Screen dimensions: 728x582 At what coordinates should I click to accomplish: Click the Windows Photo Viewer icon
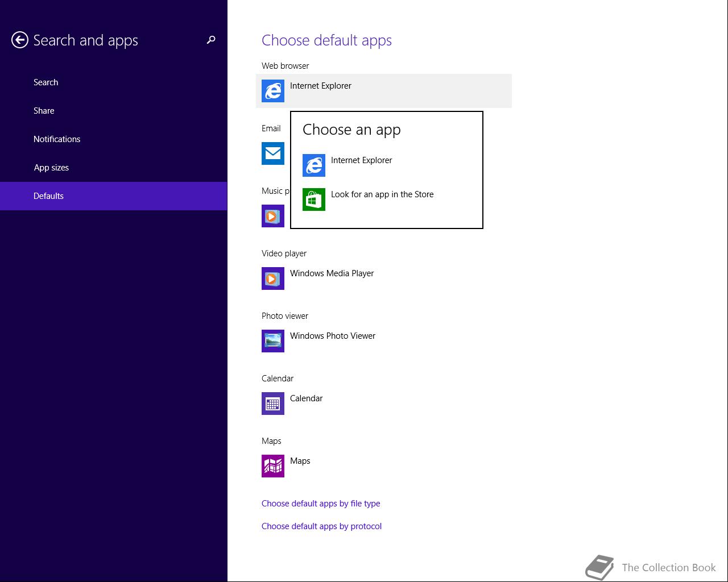coord(273,341)
